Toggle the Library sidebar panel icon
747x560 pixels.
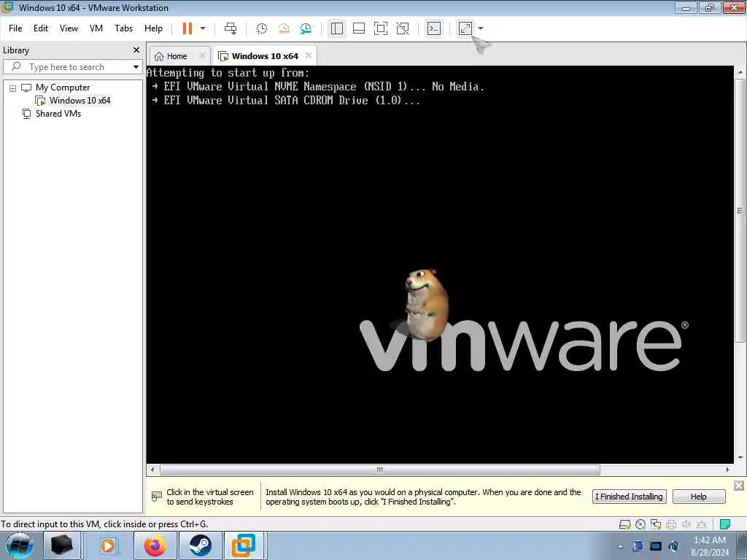pyautogui.click(x=337, y=28)
